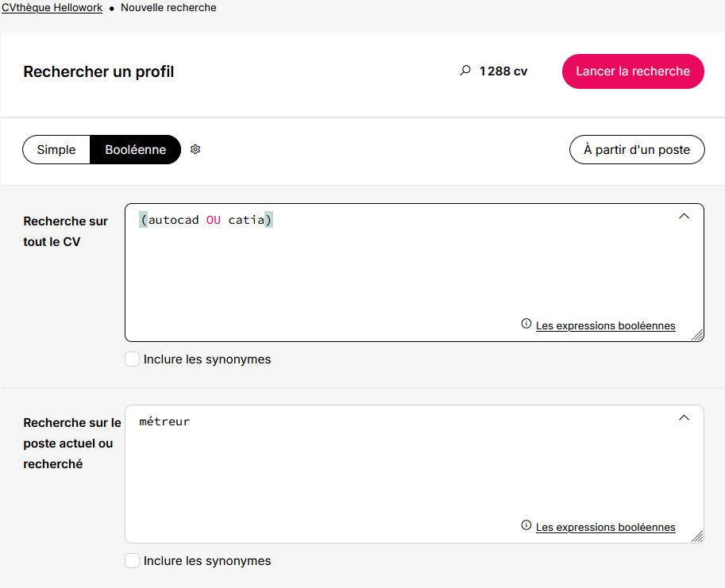Click inside the métreur job title field
Viewport: 725px width, 588px height.
pos(415,474)
